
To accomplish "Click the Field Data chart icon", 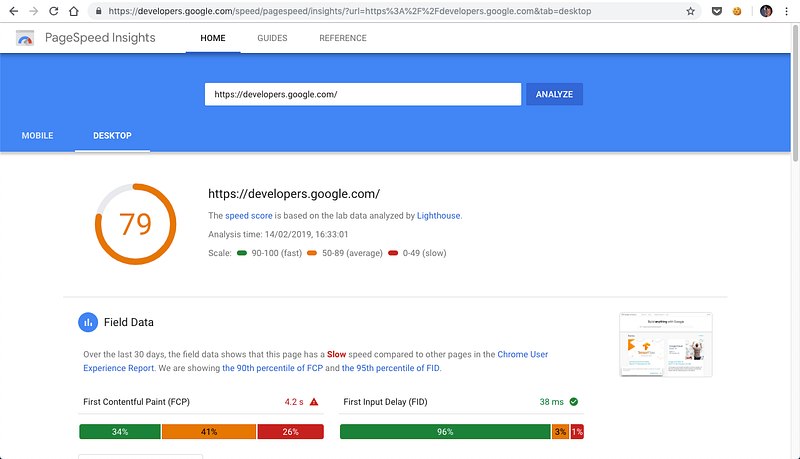I will pyautogui.click(x=88, y=322).
